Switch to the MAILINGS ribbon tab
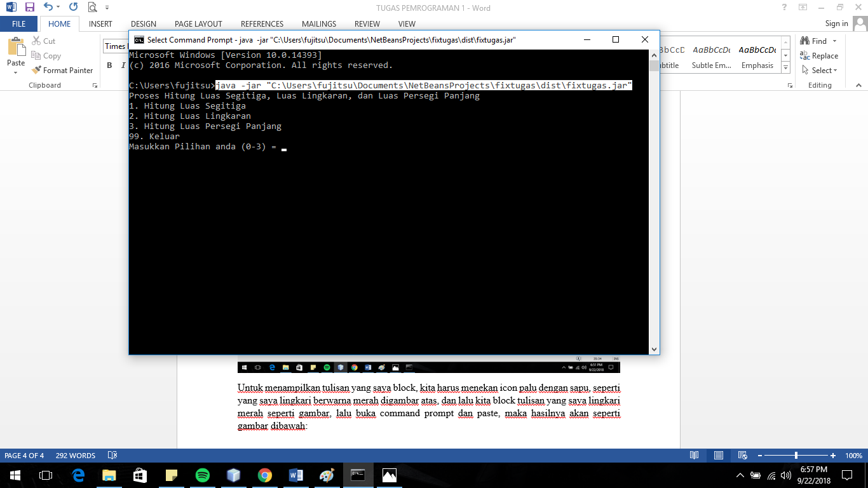The image size is (868, 488). pyautogui.click(x=319, y=24)
